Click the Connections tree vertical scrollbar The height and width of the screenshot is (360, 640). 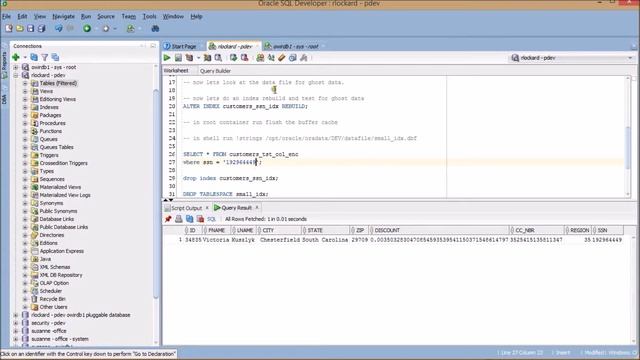pyautogui.click(x=156, y=204)
